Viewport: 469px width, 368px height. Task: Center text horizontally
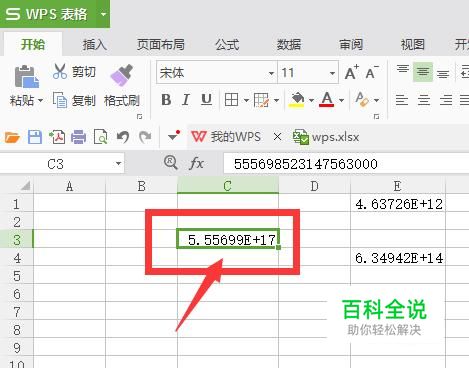click(x=424, y=100)
